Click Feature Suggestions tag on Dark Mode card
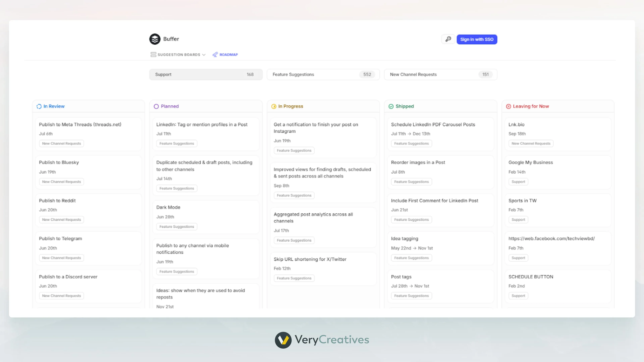This screenshot has width=644, height=362. coord(176,226)
